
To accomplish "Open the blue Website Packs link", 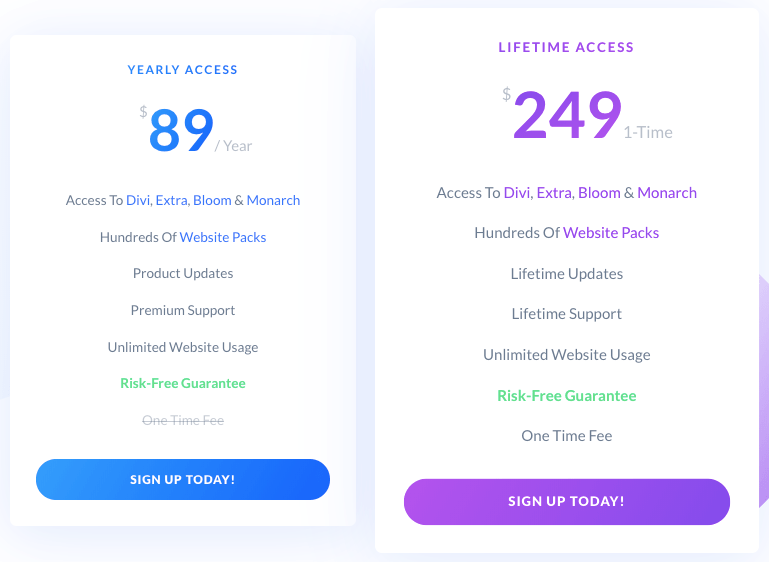I will (x=223, y=237).
